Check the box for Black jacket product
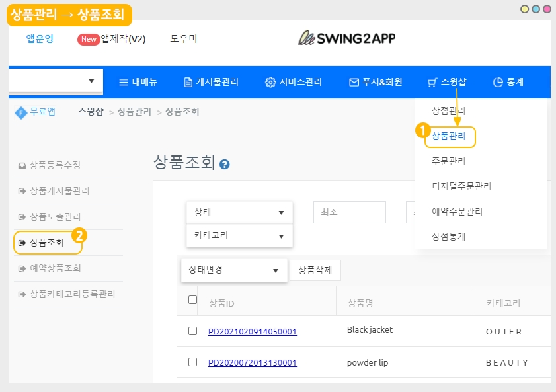 click(x=193, y=331)
